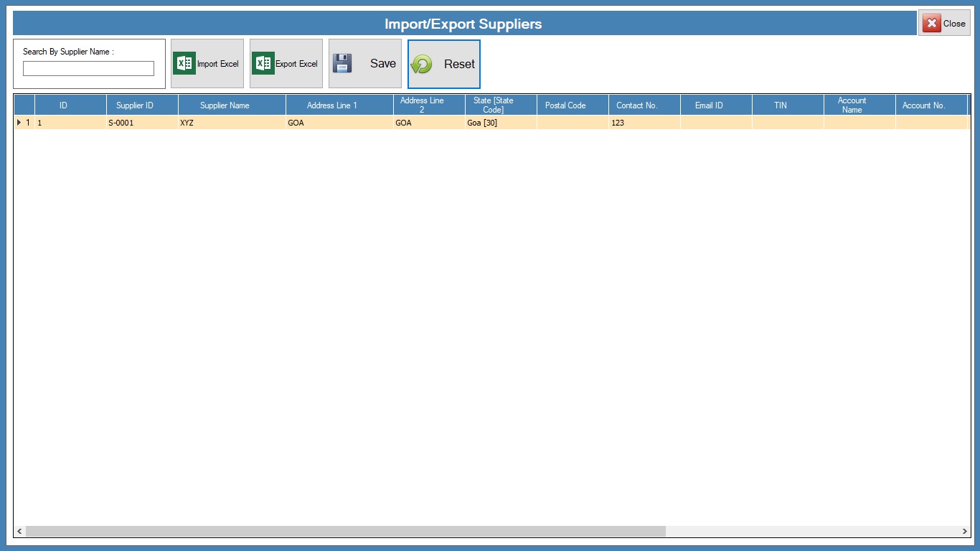Click the green Reset arrow icon

pos(421,64)
